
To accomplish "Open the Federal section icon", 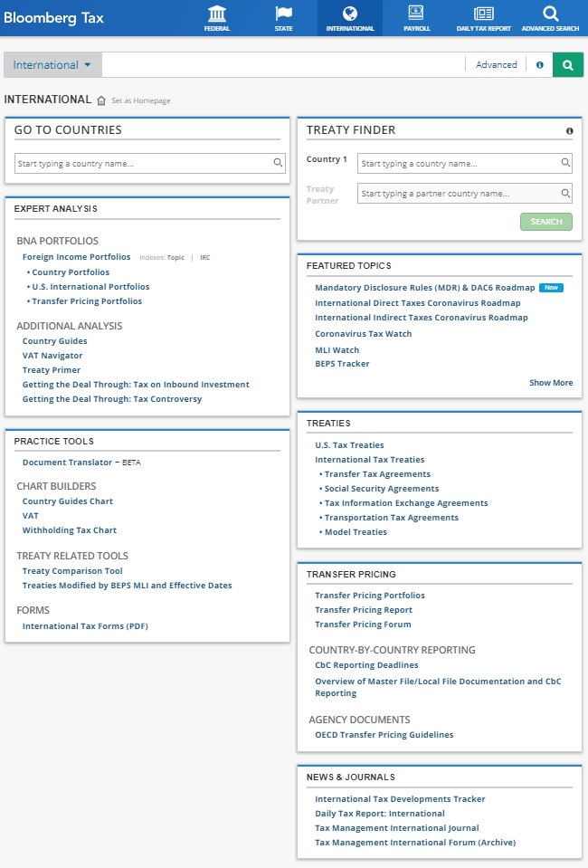I will [x=216, y=14].
